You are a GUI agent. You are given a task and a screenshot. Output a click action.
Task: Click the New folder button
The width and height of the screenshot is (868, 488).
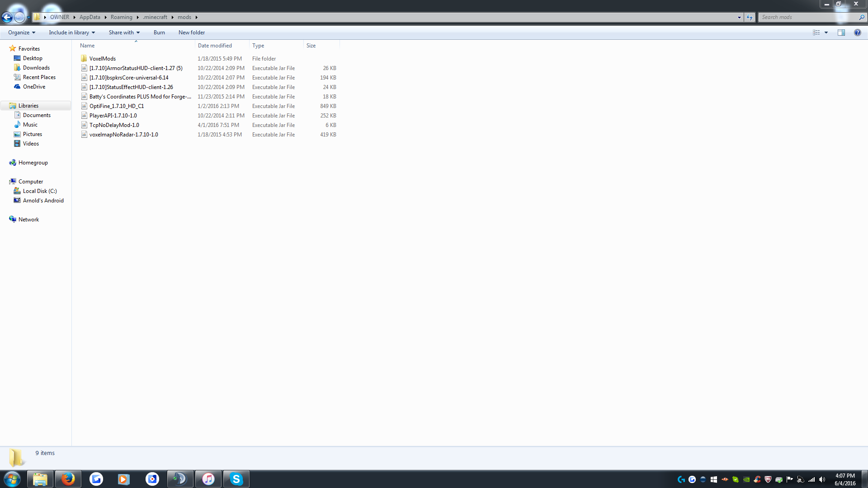click(x=191, y=33)
